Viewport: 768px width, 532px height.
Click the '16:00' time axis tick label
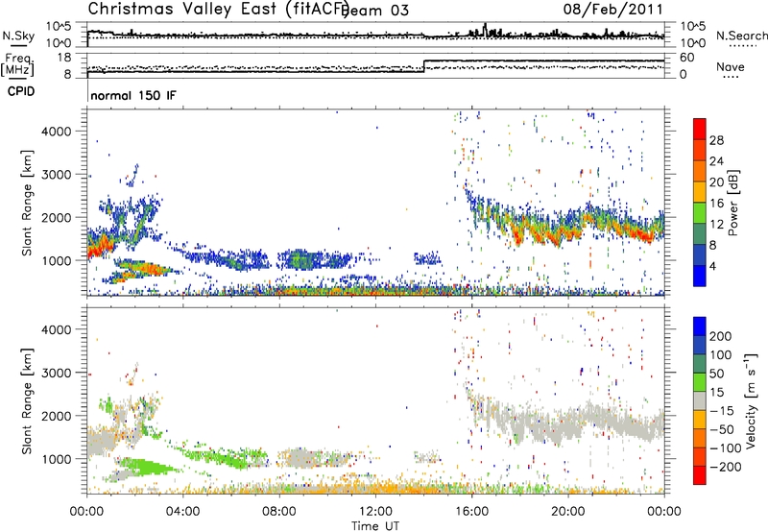[471, 512]
